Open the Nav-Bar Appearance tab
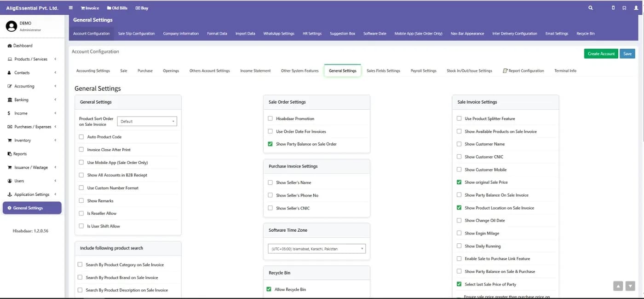 [467, 34]
